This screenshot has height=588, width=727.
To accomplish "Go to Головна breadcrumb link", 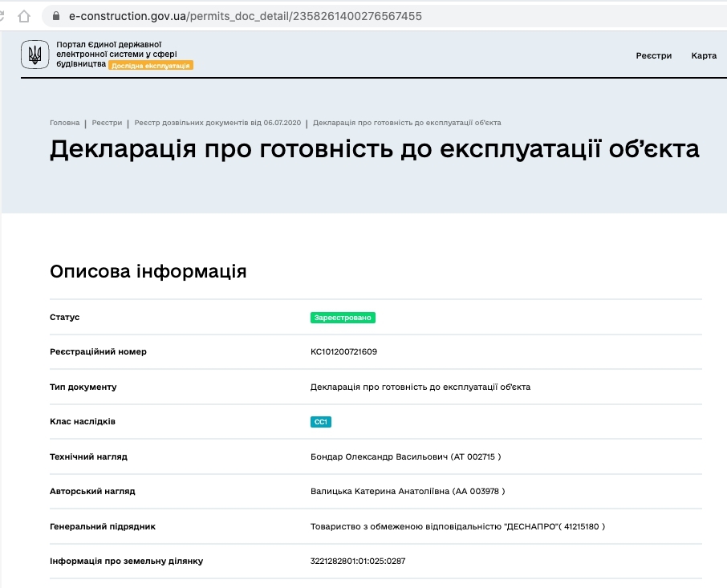I will [x=64, y=123].
